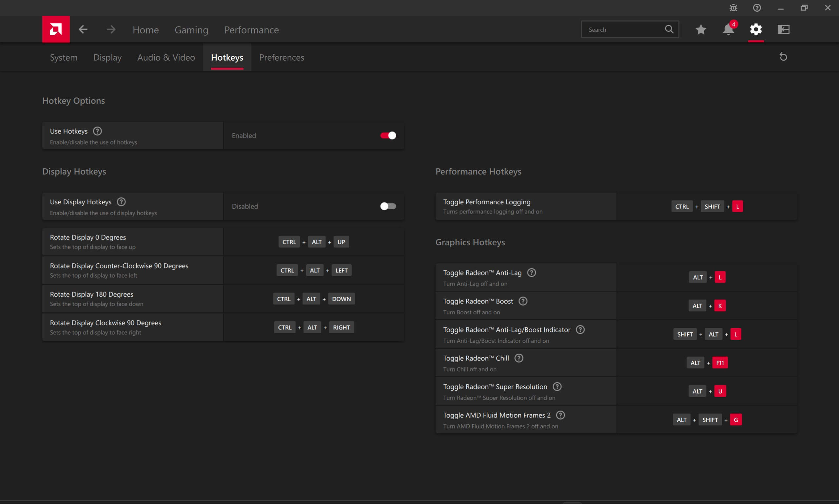Click the AMD logo icon
This screenshot has width=839, height=504.
(56, 29)
